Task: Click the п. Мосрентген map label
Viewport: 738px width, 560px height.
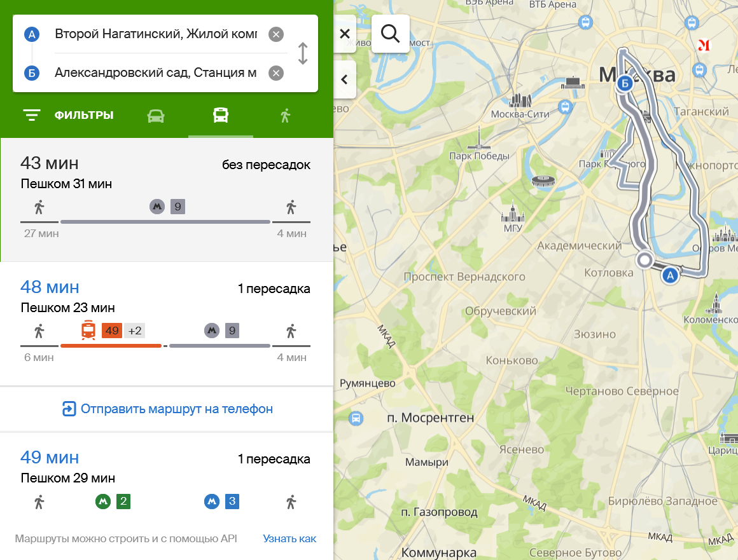Action: pos(430,418)
